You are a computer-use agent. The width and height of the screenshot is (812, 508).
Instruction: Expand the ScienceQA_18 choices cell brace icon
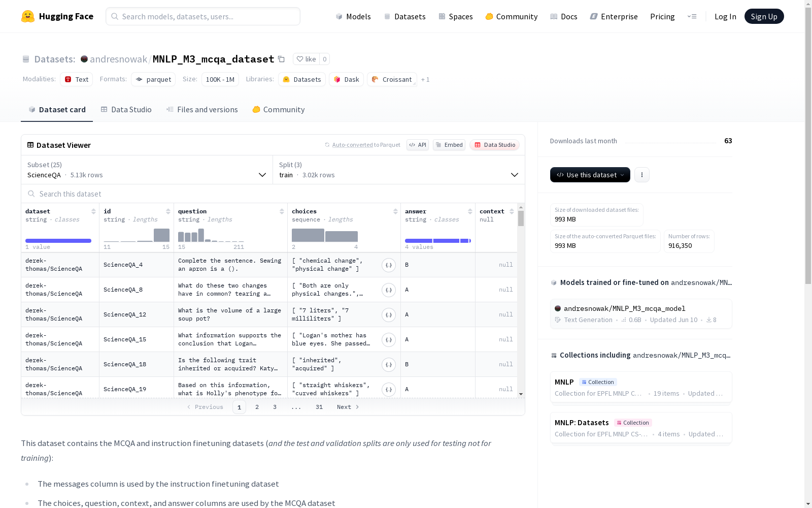[x=389, y=364]
